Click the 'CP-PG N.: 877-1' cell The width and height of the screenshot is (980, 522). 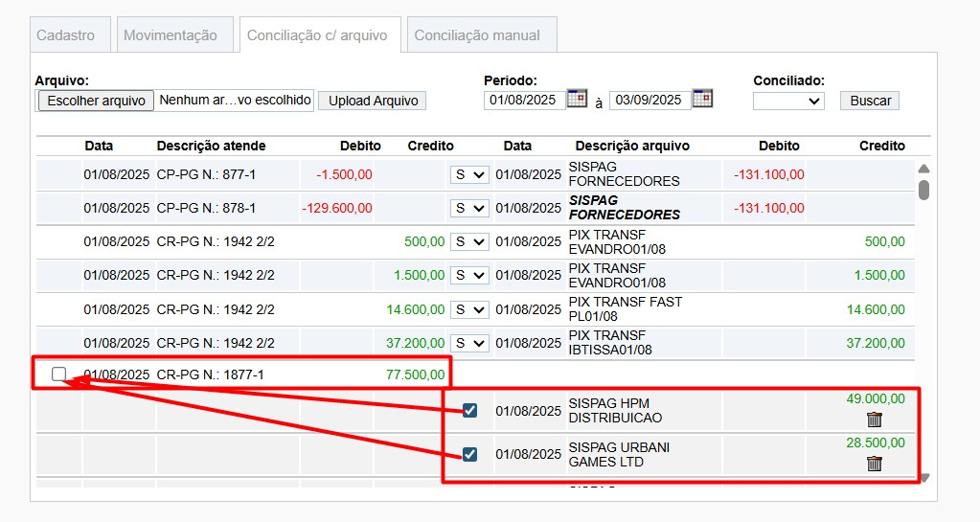coord(206,175)
